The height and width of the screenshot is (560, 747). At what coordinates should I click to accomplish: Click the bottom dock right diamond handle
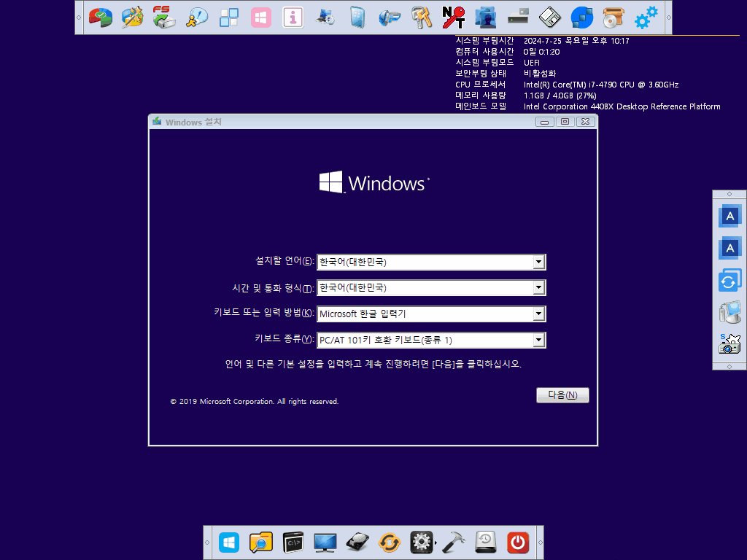540,542
